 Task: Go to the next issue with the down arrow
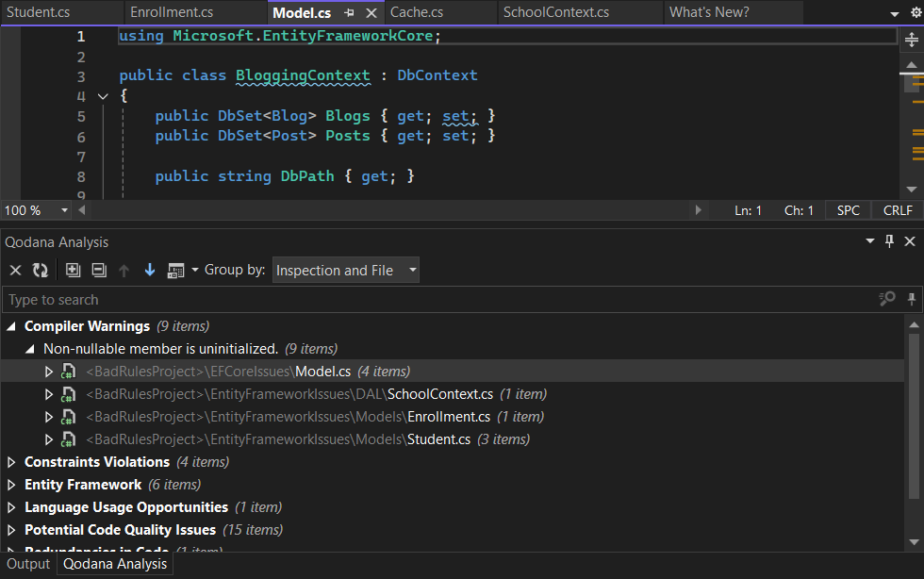(x=149, y=270)
